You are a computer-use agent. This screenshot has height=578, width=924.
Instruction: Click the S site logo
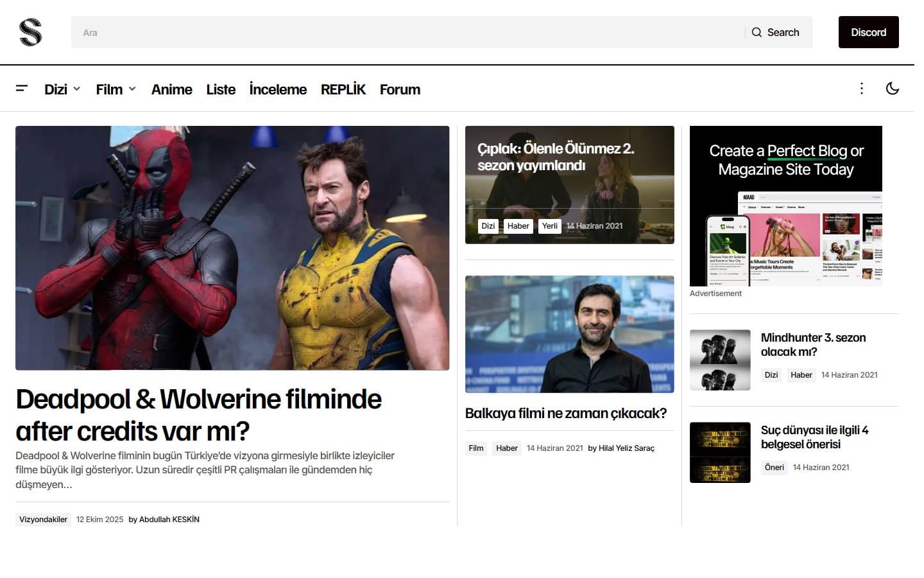point(30,32)
